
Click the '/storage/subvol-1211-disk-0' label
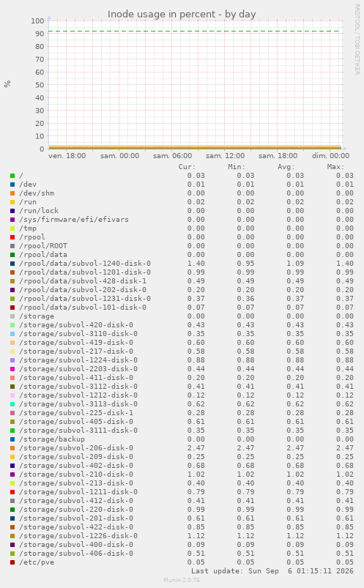point(78,492)
